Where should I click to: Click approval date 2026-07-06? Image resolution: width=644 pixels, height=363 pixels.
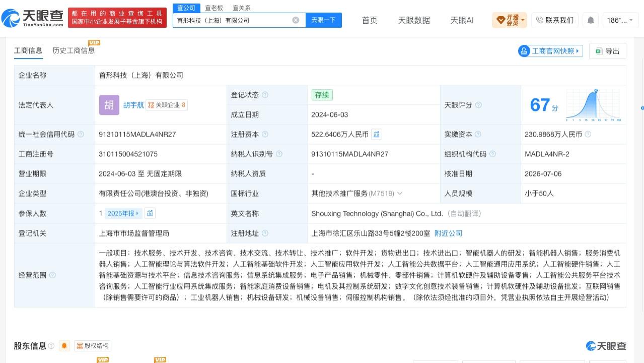[x=543, y=174]
